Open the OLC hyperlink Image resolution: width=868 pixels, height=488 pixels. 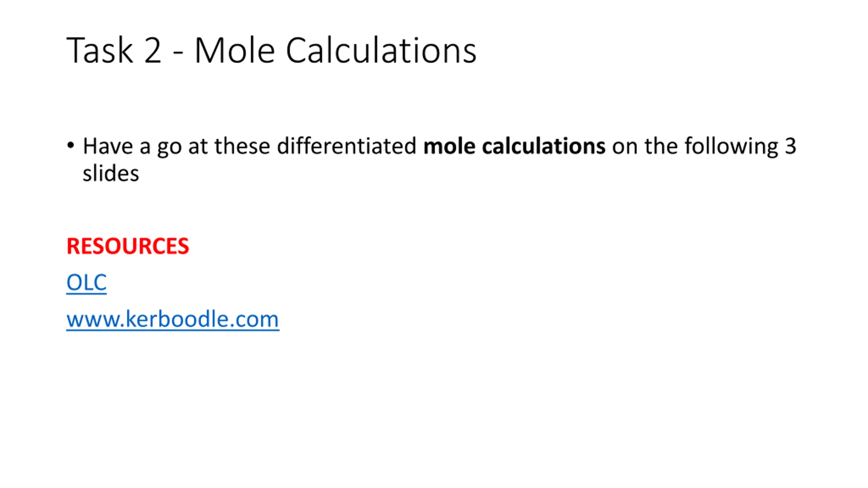[86, 282]
